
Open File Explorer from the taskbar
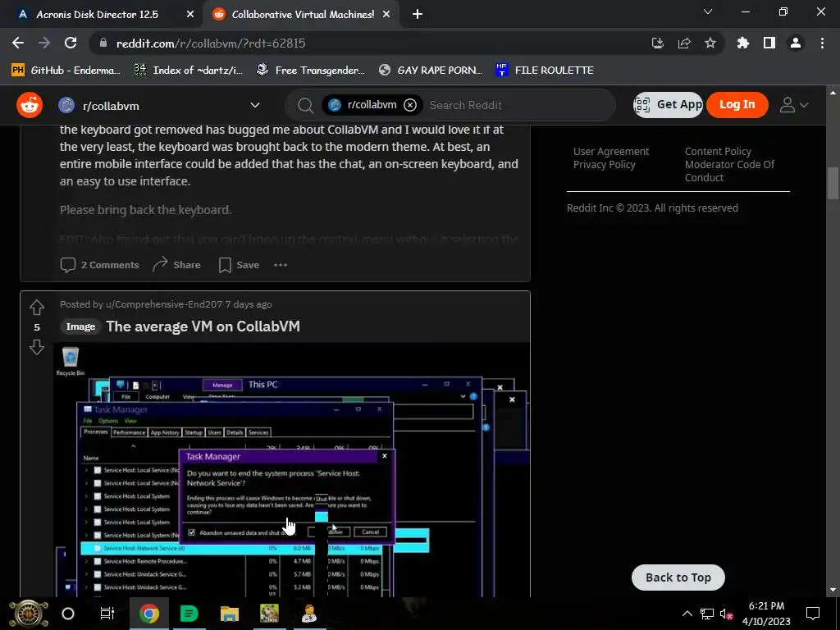(230, 614)
